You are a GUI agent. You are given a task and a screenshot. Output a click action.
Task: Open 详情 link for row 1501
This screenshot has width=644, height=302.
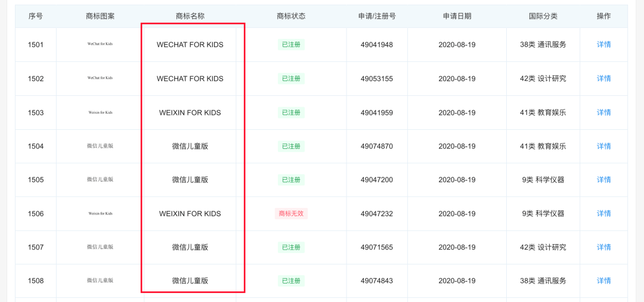pos(603,45)
